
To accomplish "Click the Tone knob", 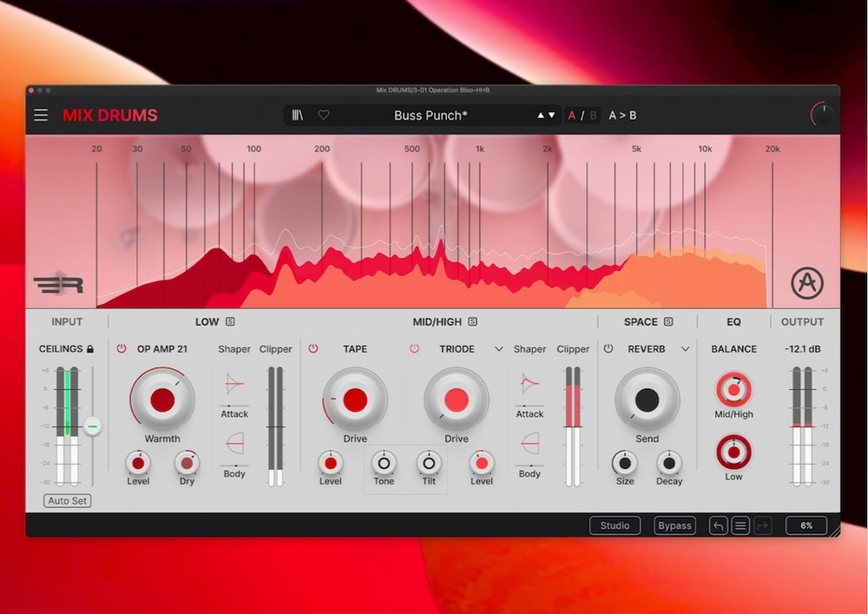I will [384, 463].
